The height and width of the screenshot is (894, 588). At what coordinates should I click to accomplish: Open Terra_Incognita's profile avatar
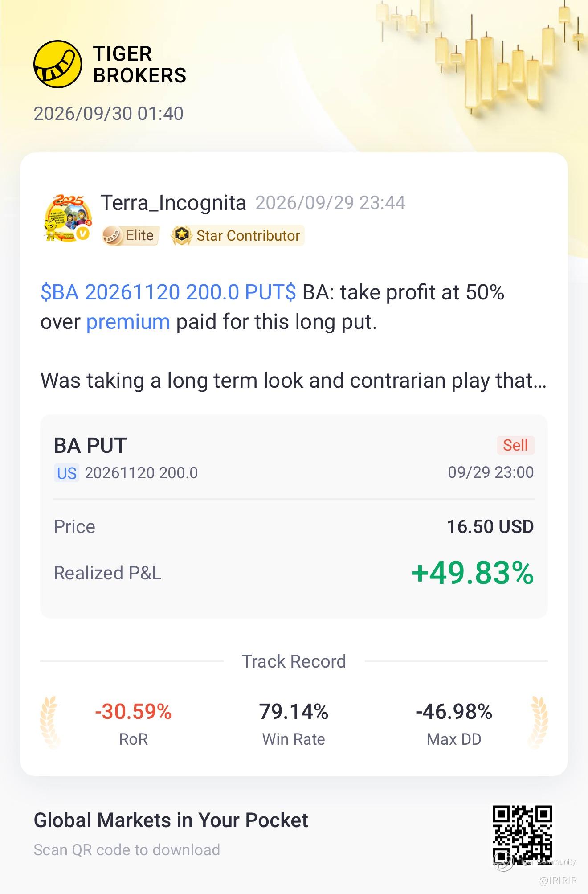[x=68, y=218]
